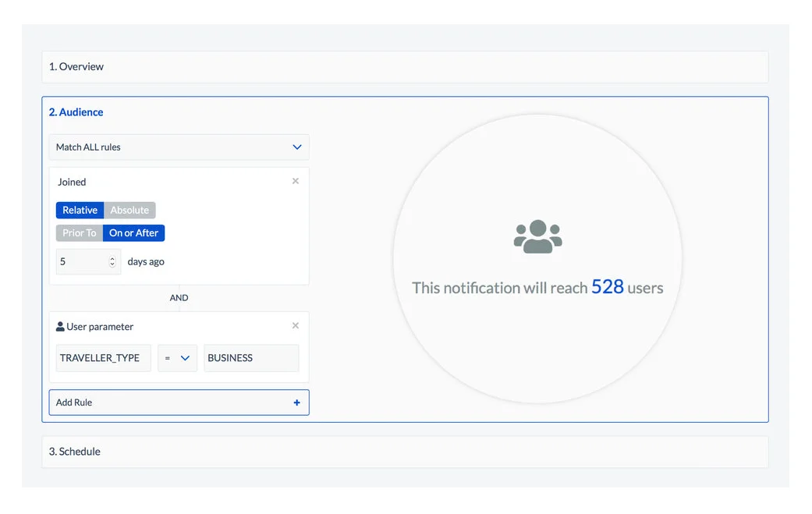
Task: Click the TRAVELLER_TYPE parameter field
Action: pos(104,358)
